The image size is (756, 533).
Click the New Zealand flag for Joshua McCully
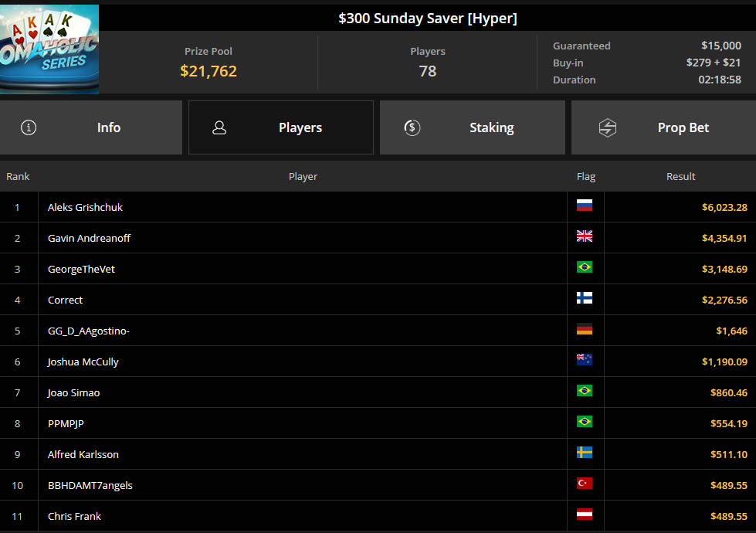(x=585, y=360)
